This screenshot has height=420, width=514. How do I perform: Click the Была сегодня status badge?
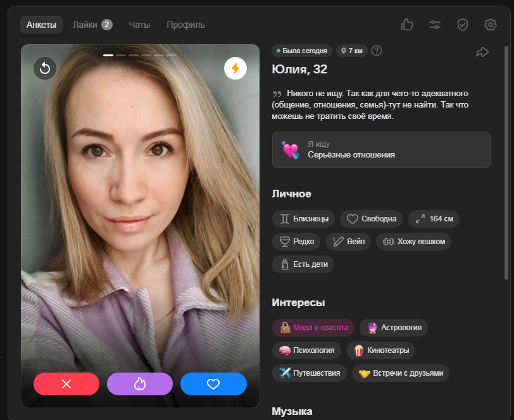click(302, 51)
